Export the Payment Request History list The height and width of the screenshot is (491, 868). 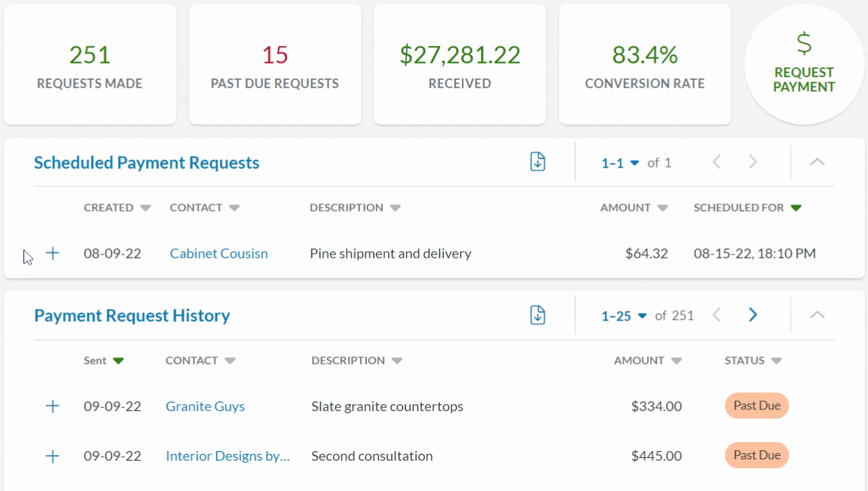coord(537,314)
